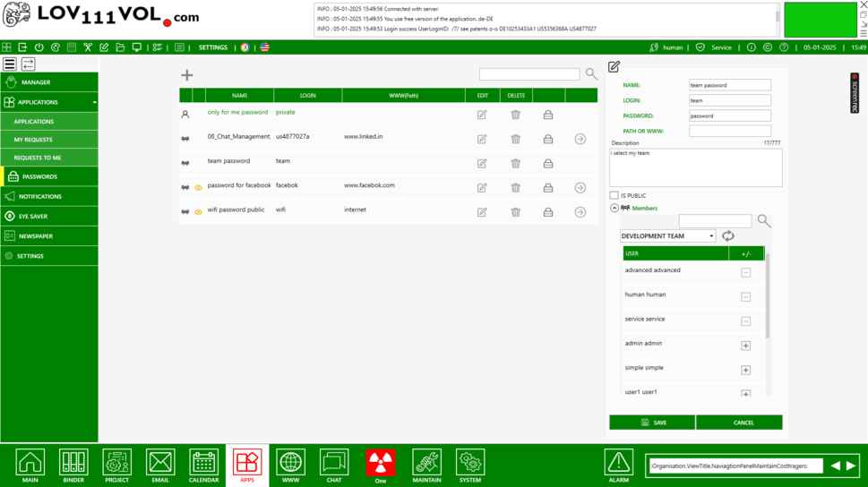Open EYE SAVER in the sidebar
Image resolution: width=868 pixels, height=487 pixels.
click(49, 217)
